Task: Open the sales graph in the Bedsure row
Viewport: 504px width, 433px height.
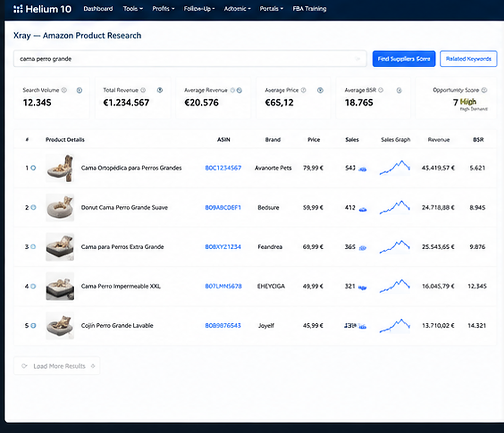Action: pos(395,208)
